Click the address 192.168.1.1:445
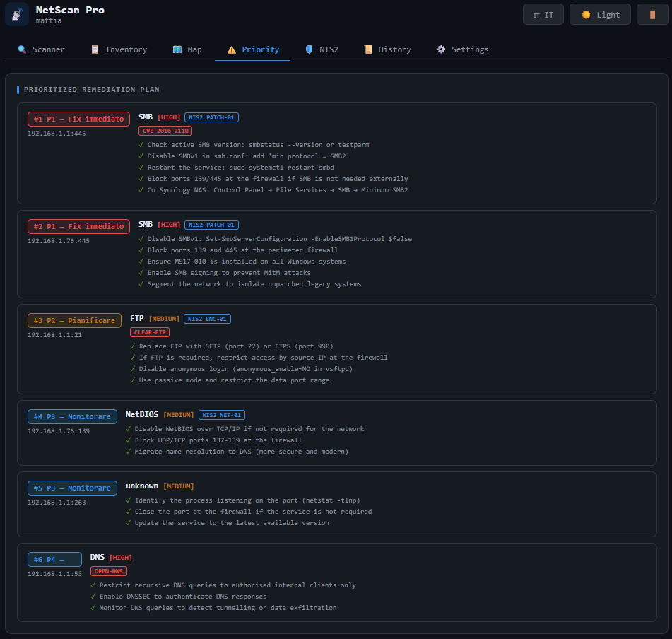 57,134
